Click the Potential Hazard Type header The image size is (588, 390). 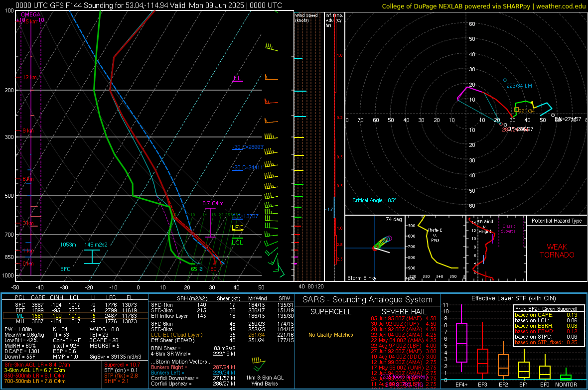point(557,221)
